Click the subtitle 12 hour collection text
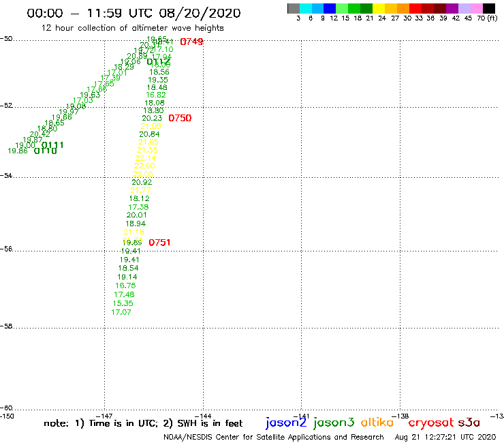Viewport: 504px width, 443px height. 132,28
